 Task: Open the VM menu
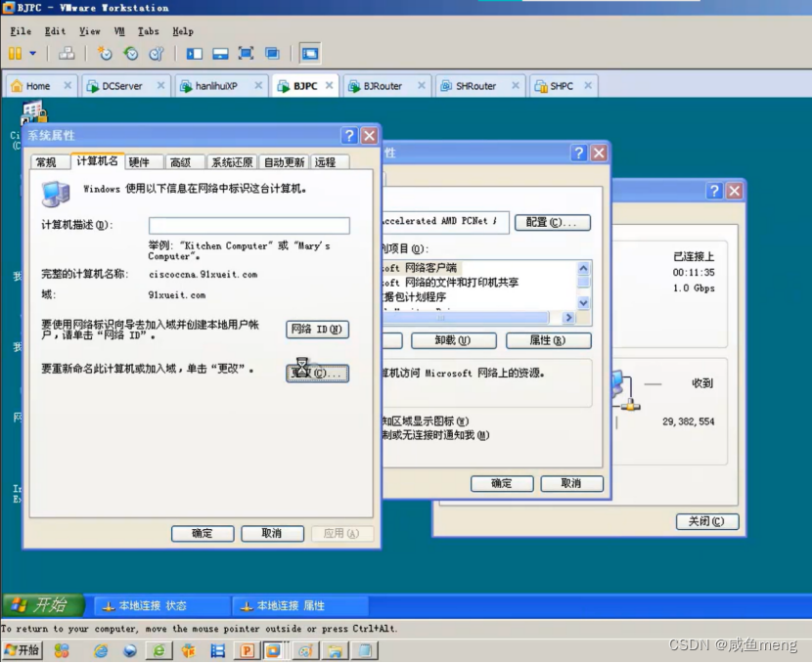(x=119, y=31)
